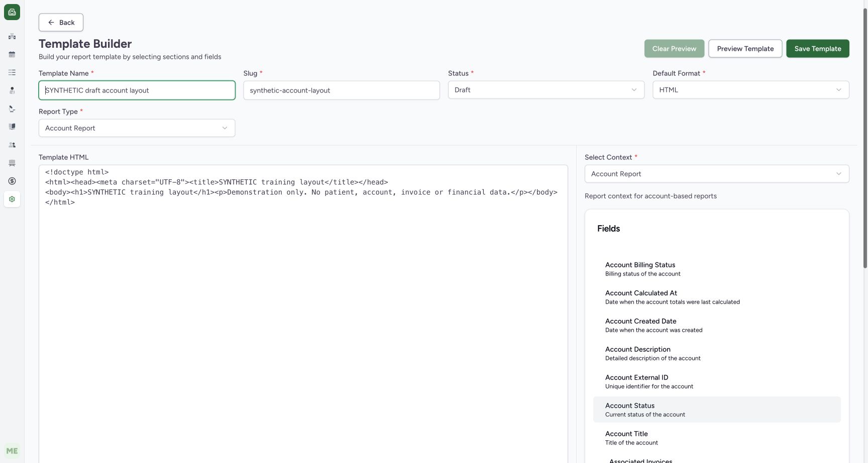Open the Report Type dropdown
This screenshot has height=463, width=868.
[137, 128]
